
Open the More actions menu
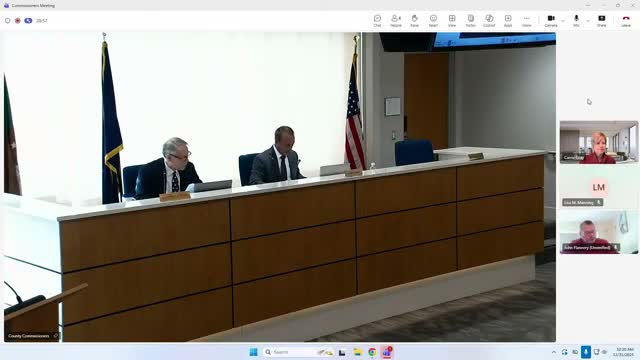coord(527,20)
